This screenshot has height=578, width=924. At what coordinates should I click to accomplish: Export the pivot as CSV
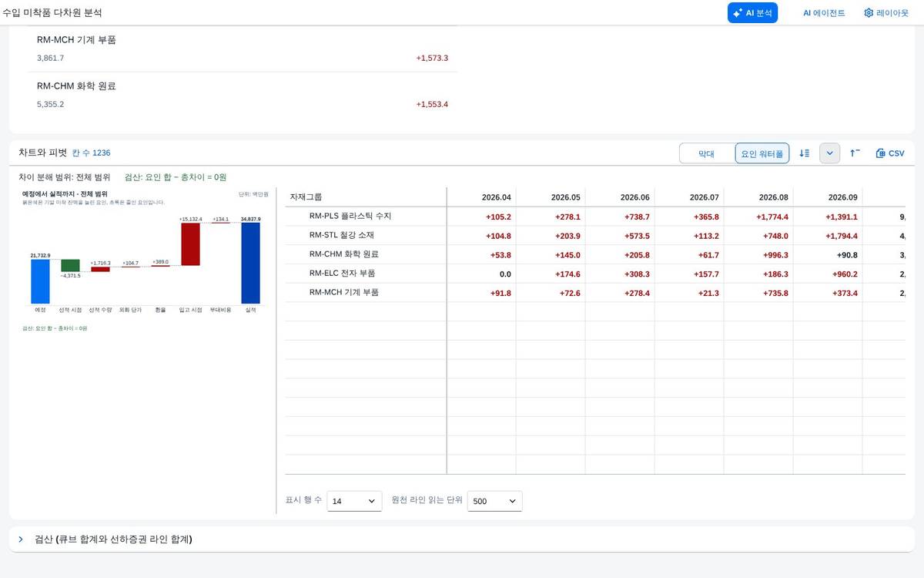[890, 153]
